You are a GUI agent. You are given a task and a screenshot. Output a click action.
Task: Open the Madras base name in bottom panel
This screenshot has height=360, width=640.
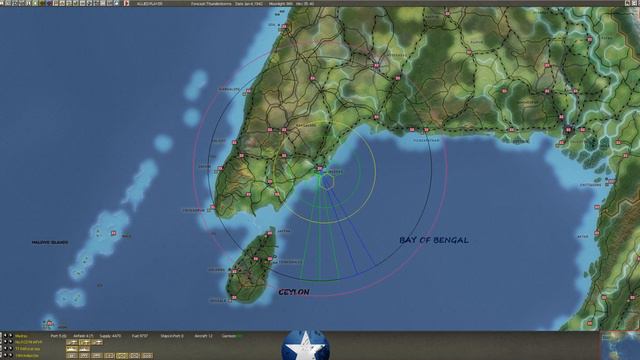click(21, 336)
